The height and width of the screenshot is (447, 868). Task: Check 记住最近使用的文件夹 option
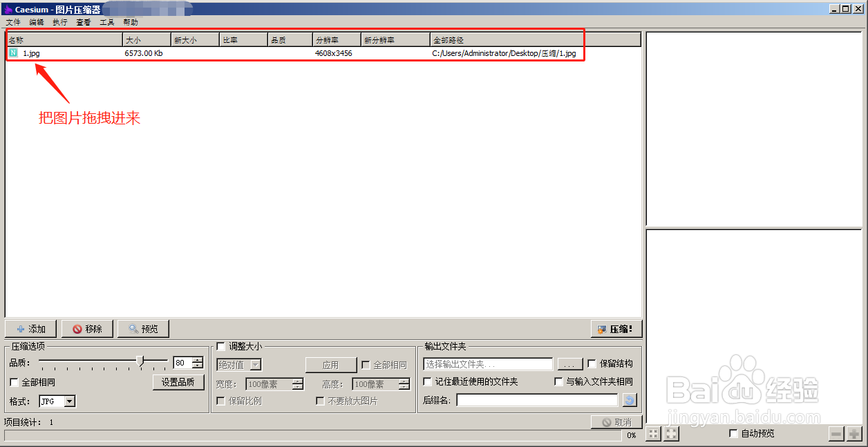[428, 381]
